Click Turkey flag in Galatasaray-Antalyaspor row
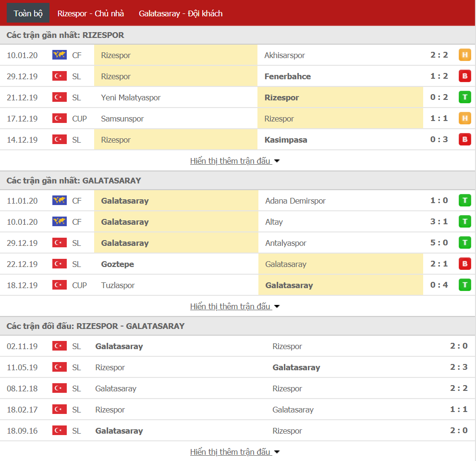476x461 pixels. [x=60, y=243]
